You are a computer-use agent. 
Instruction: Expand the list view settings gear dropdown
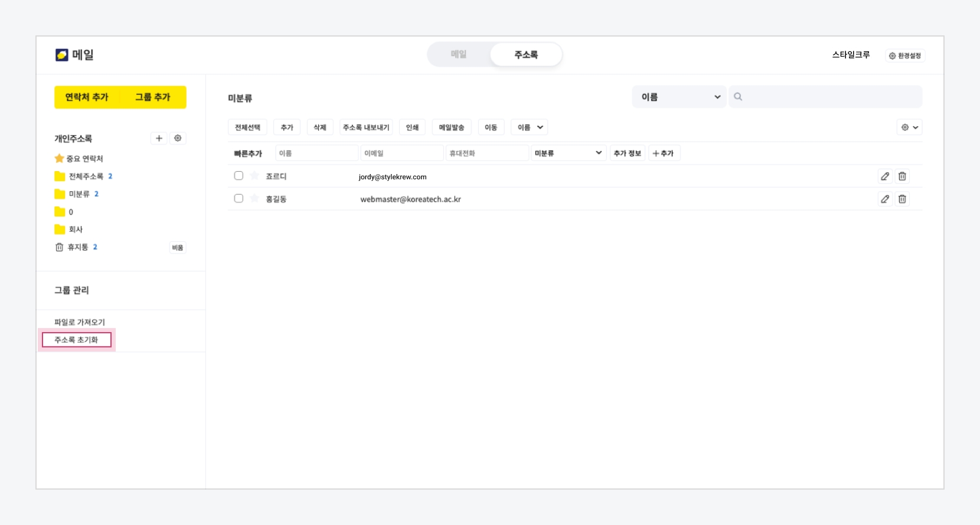click(x=909, y=127)
